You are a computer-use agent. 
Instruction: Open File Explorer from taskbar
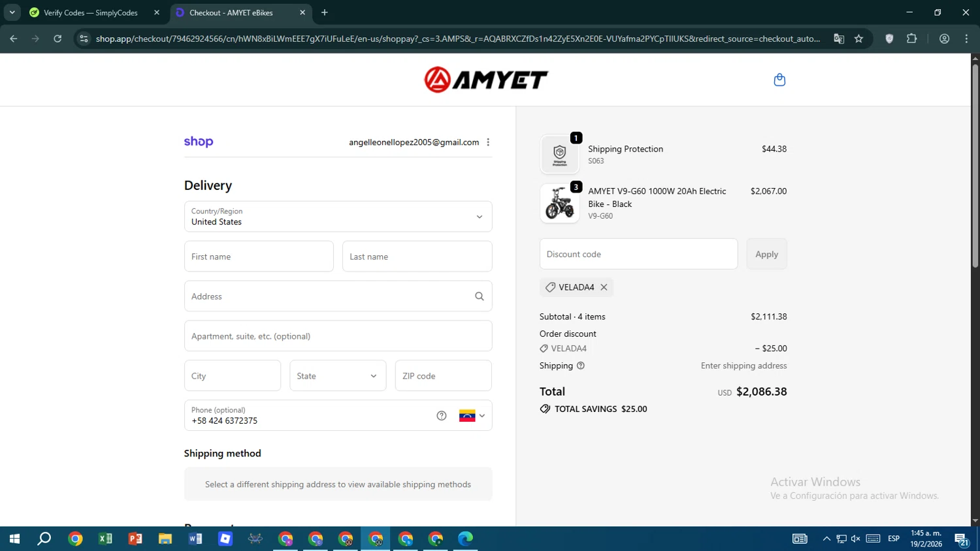[x=165, y=539]
